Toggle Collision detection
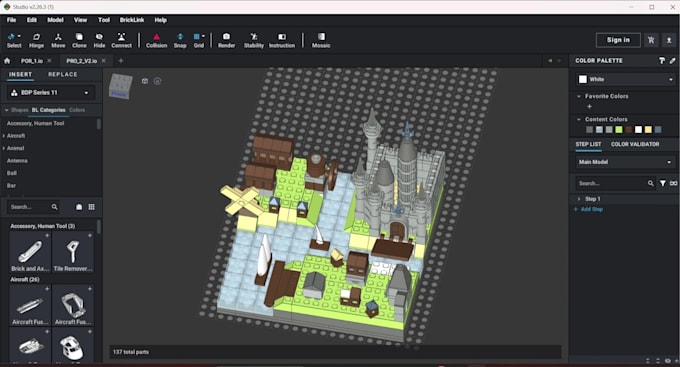The width and height of the screenshot is (680, 367). pos(157,40)
